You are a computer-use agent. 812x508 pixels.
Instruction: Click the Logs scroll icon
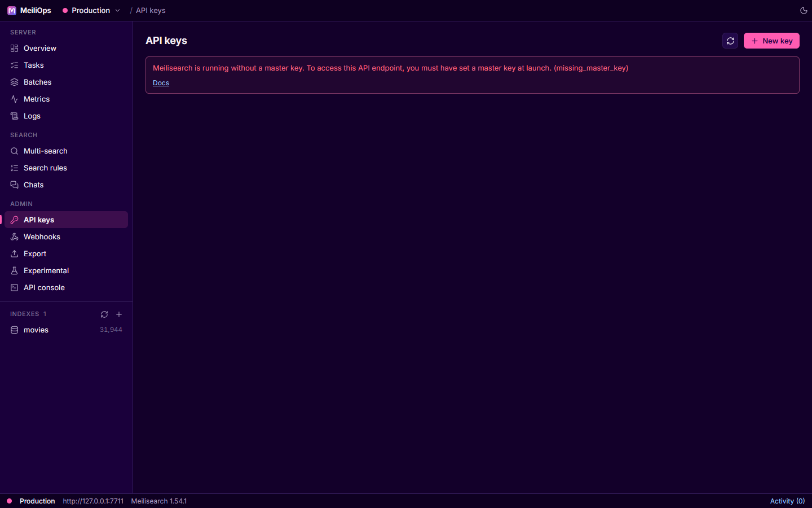click(x=15, y=116)
